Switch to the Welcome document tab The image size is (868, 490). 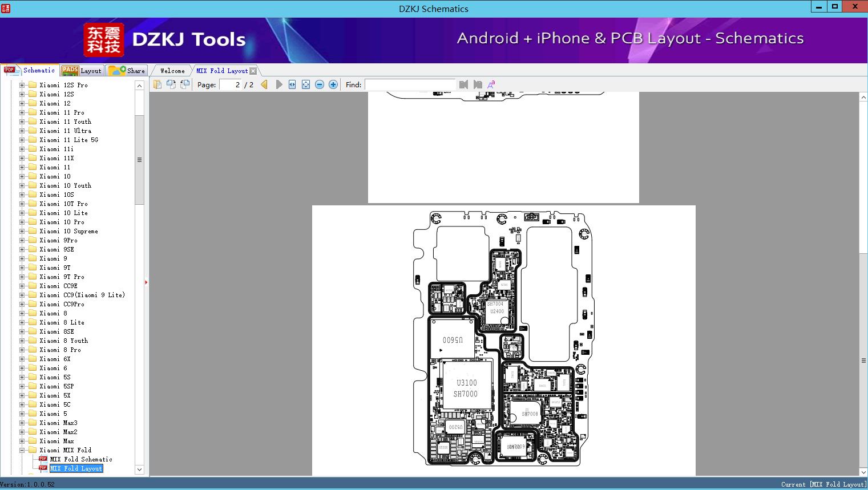172,71
